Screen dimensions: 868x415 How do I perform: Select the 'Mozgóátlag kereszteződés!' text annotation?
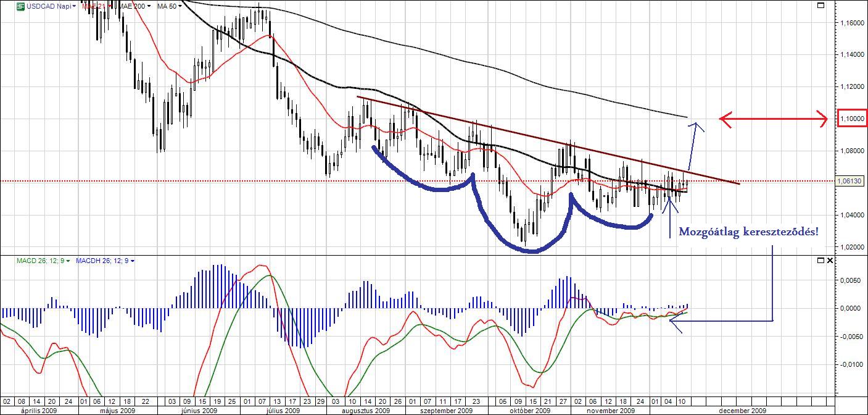click(748, 232)
